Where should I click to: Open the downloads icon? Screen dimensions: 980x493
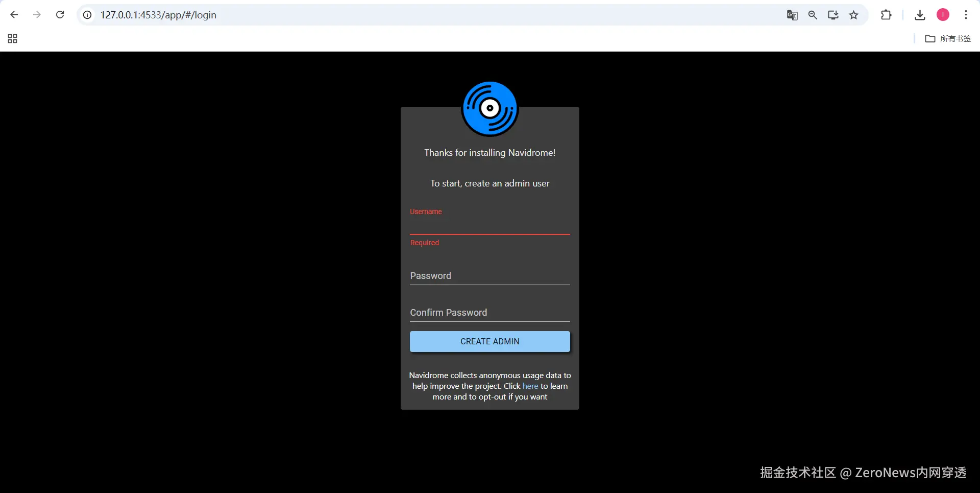pos(920,15)
